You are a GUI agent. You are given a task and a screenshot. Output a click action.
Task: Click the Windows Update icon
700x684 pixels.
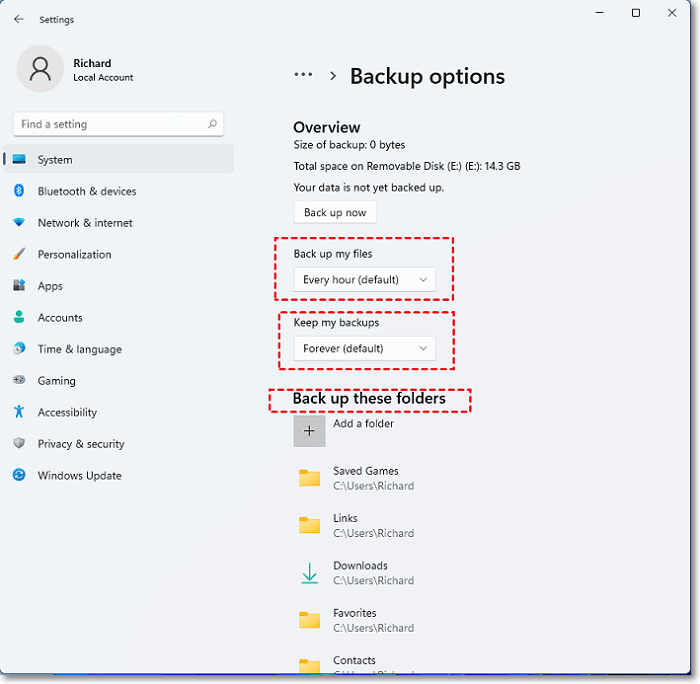pos(19,475)
